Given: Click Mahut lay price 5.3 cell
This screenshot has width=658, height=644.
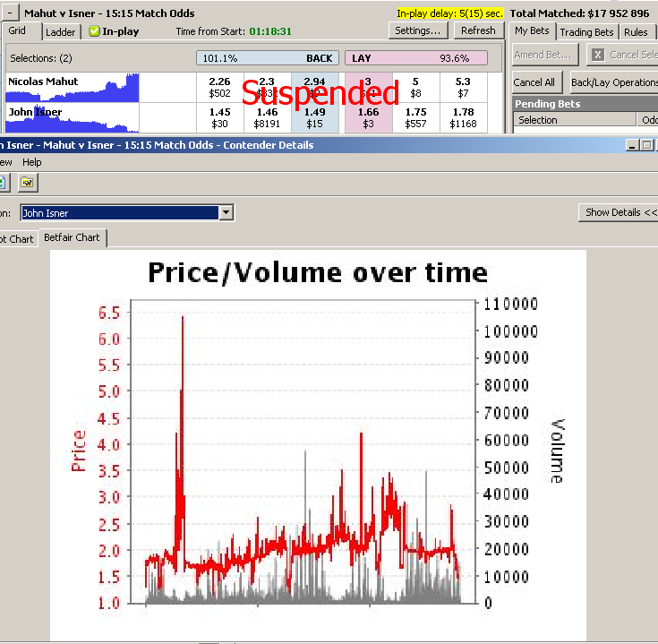Looking at the screenshot, I should tap(464, 87).
